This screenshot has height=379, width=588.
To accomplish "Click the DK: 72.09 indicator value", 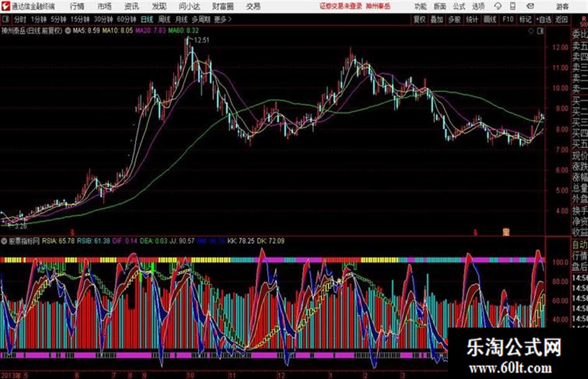I will pos(271,241).
